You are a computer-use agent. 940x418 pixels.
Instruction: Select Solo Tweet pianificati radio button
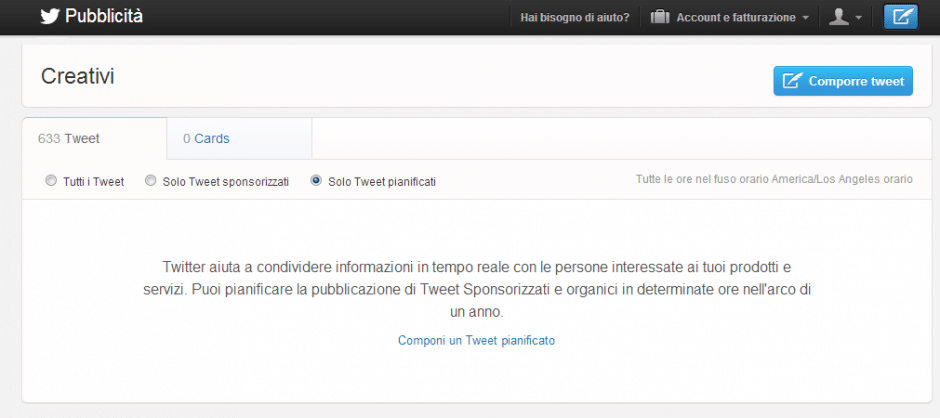(x=316, y=181)
